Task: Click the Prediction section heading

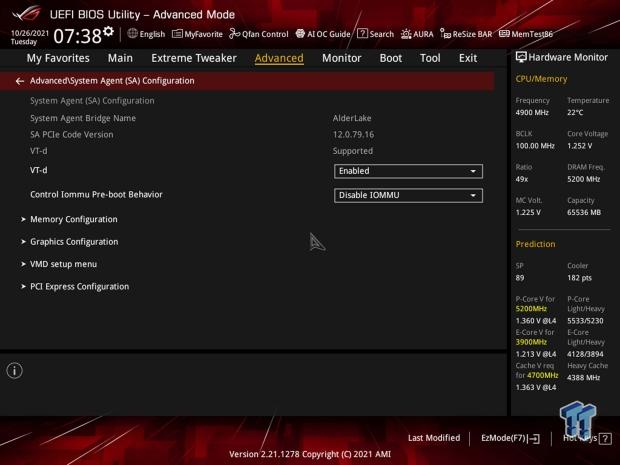Action: click(x=535, y=244)
